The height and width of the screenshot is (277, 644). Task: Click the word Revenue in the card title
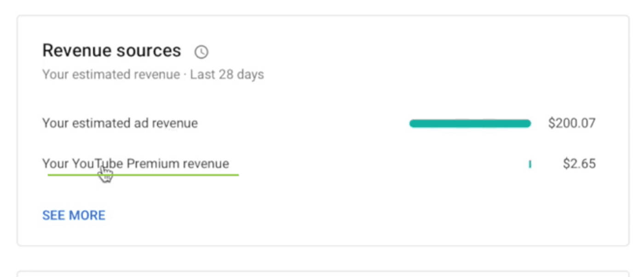(x=76, y=51)
